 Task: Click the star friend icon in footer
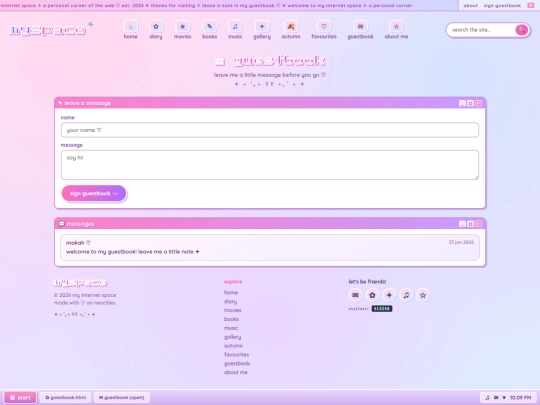[423, 295]
